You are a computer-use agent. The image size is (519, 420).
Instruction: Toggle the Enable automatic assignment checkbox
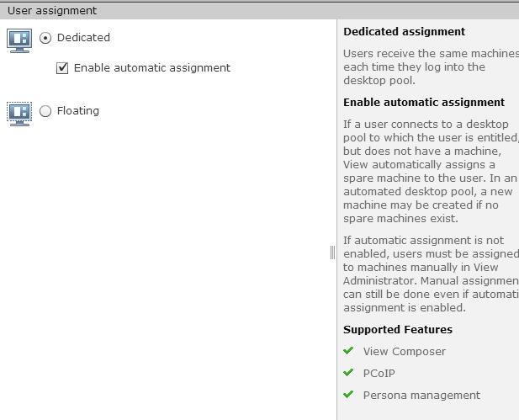click(62, 68)
